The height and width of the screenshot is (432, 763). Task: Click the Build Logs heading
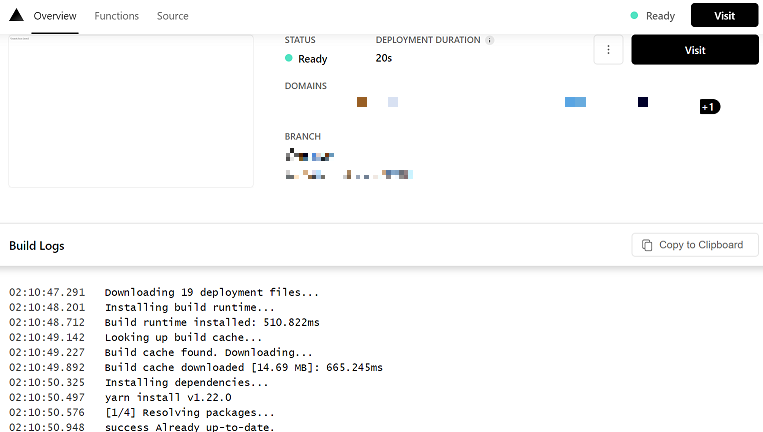37,246
